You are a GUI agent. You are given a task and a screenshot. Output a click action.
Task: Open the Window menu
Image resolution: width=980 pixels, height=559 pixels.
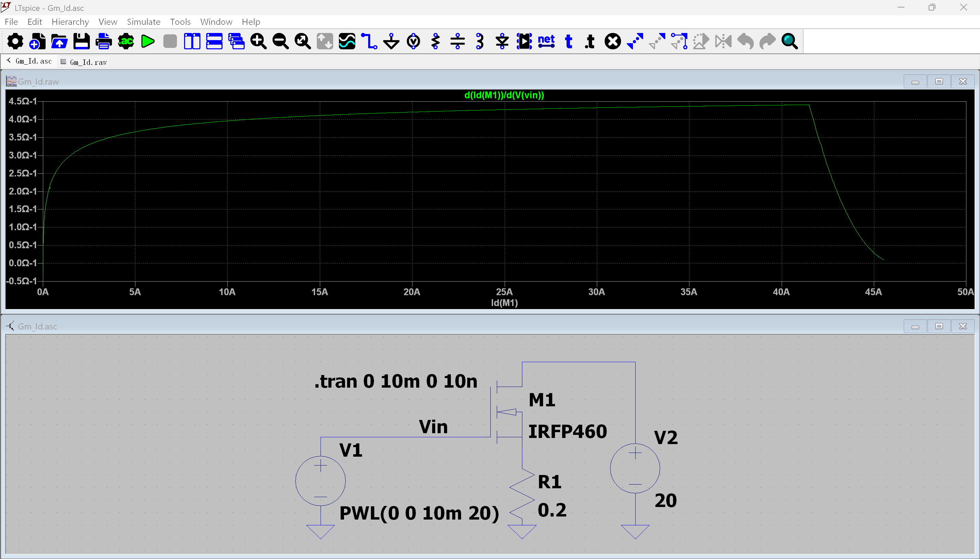216,22
